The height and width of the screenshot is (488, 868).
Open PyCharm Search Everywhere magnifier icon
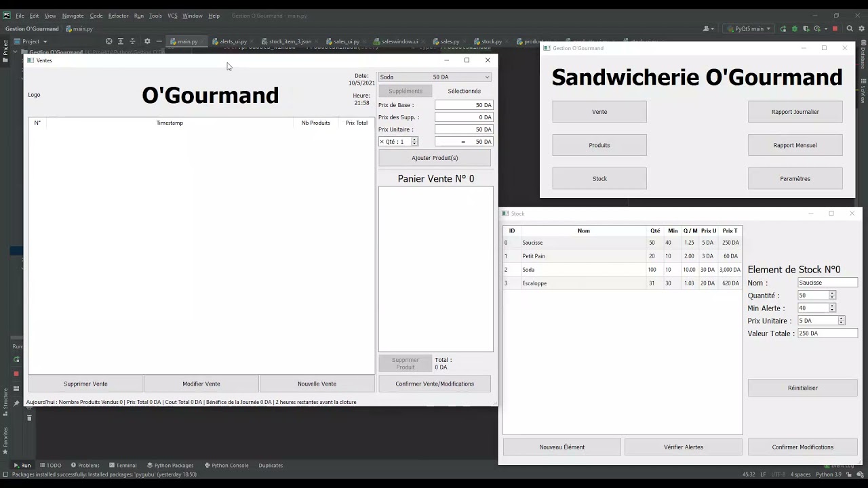coord(850,29)
